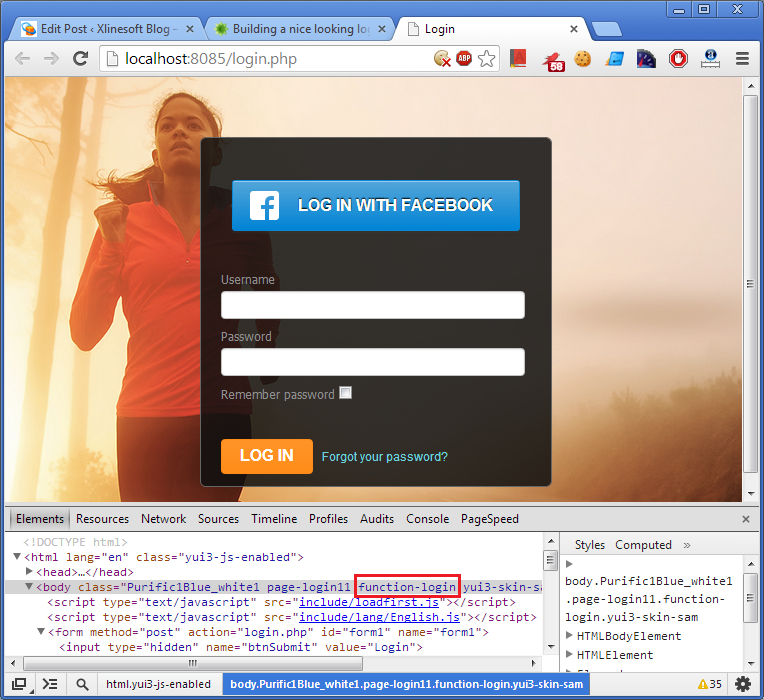This screenshot has height=700, width=764.
Task: Select html.yui3-js-enabled breadcrumb
Action: coord(158,684)
